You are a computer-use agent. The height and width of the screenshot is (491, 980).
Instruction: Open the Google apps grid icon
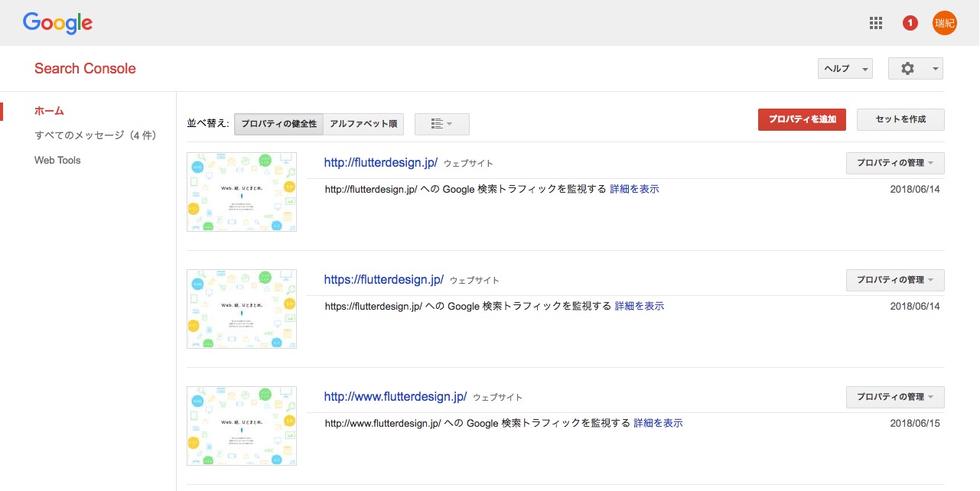pos(876,23)
